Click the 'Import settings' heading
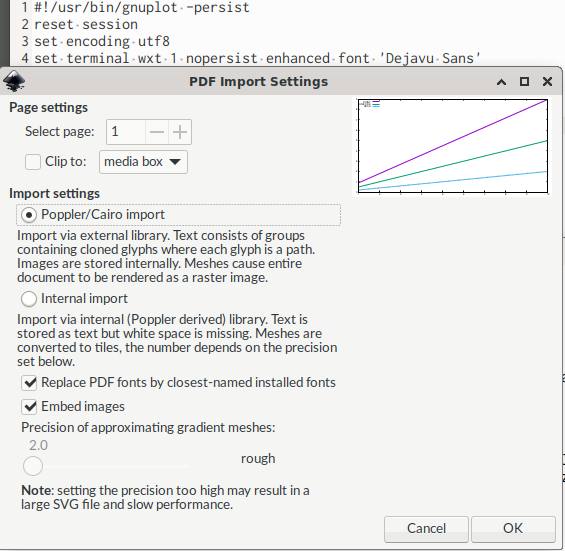The image size is (565, 551). (x=54, y=194)
